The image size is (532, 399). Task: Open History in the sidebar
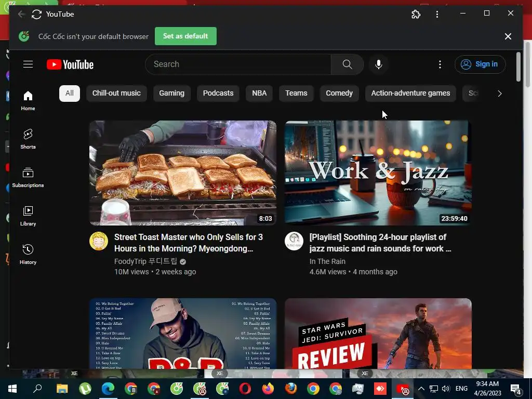point(28,254)
